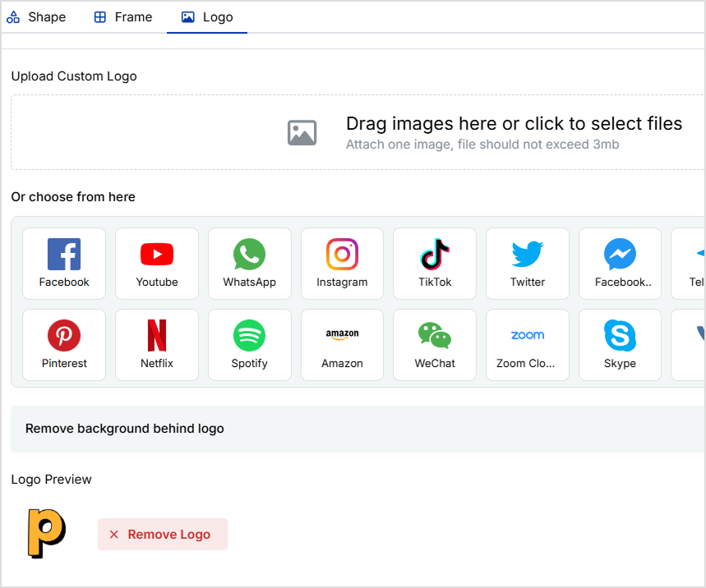The image size is (706, 588).
Task: Open the Frame tab
Action: point(123,17)
